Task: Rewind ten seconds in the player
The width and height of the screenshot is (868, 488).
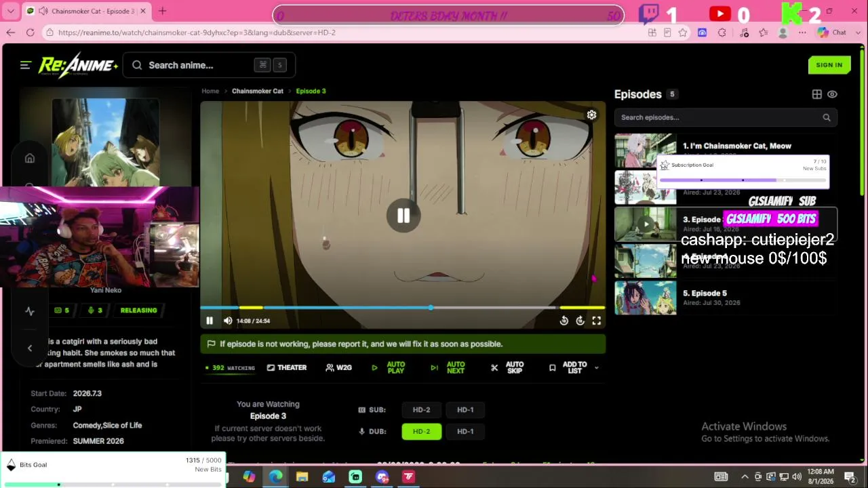Action: [x=564, y=321]
